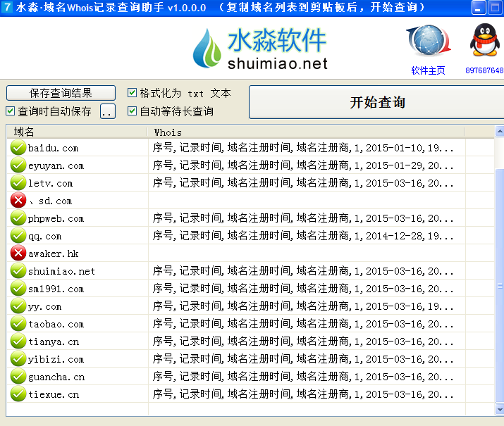Click green check icon beside eyuyan.com
The height and width of the screenshot is (426, 504).
[x=18, y=165]
